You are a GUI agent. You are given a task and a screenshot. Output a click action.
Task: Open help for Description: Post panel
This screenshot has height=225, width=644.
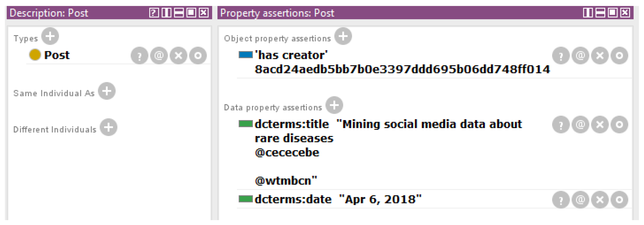click(154, 12)
